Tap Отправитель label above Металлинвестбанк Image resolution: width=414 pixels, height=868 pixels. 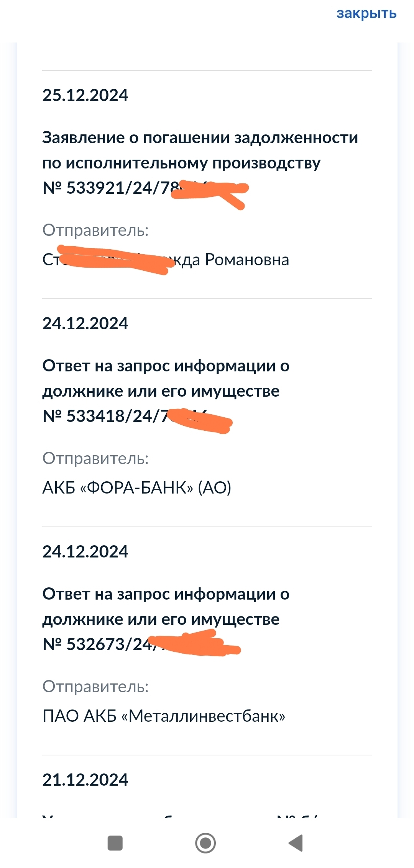pyautogui.click(x=95, y=687)
